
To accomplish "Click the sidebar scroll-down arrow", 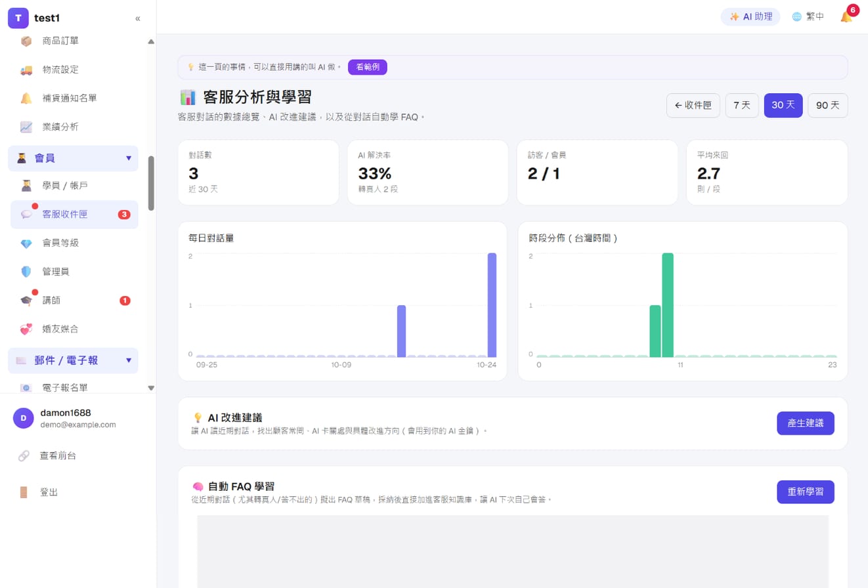I will tap(151, 388).
